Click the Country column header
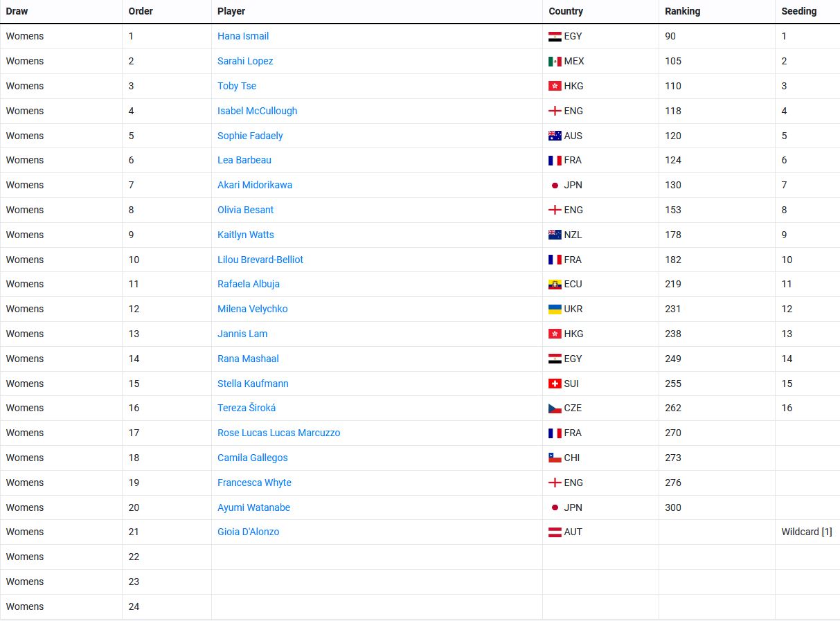Viewport: 840px width, 621px height. point(566,11)
